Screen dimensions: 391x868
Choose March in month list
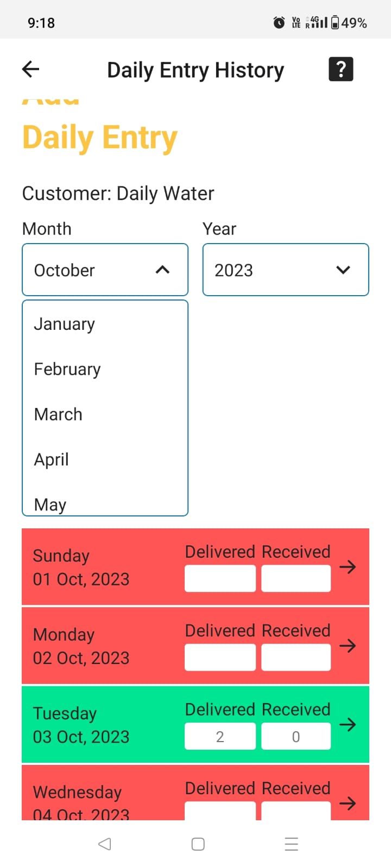click(59, 414)
